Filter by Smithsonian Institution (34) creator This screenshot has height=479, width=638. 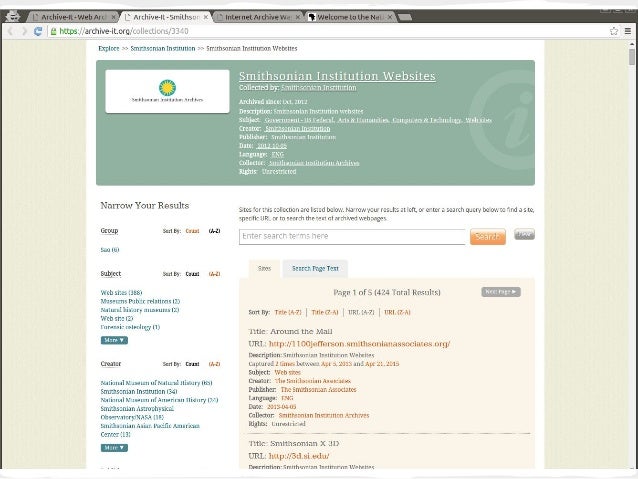pos(139,391)
